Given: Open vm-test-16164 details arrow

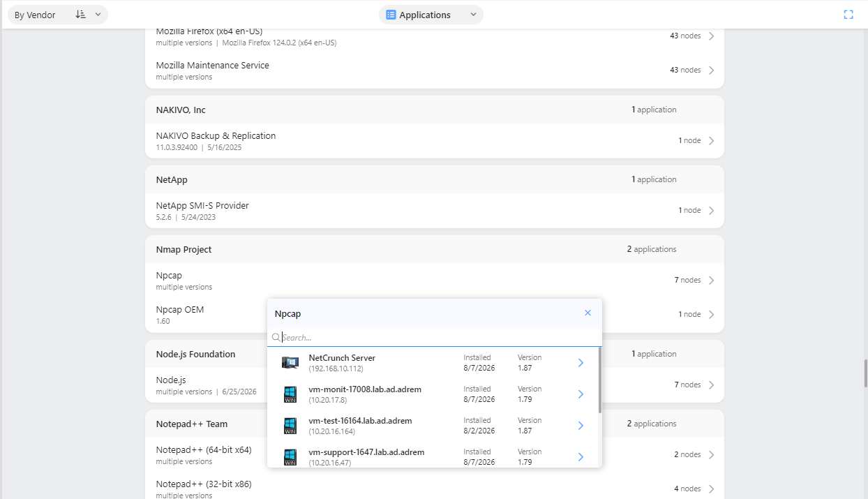Looking at the screenshot, I should click(x=581, y=426).
